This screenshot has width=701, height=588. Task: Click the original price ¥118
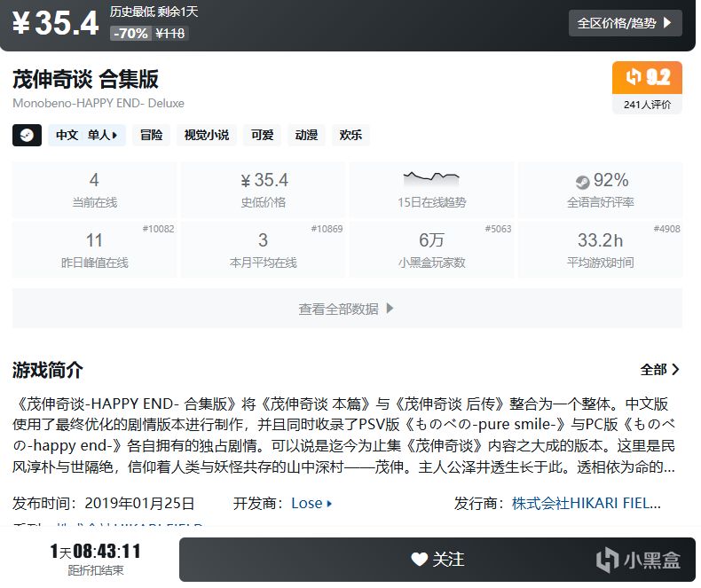pos(169,34)
